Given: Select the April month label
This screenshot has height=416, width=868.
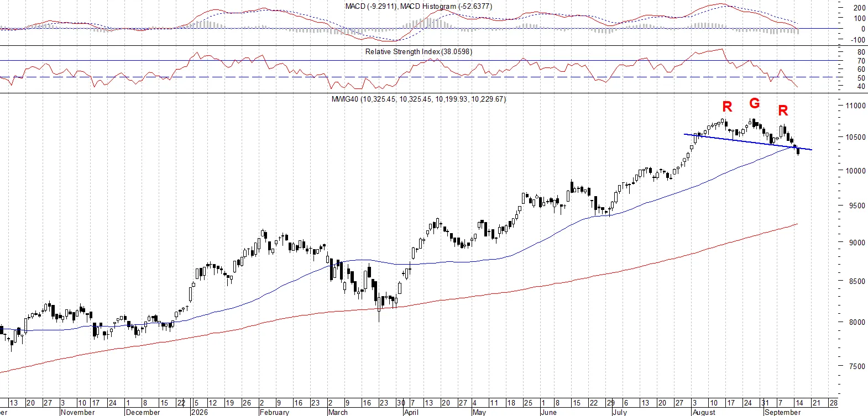Looking at the screenshot, I should click(411, 412).
